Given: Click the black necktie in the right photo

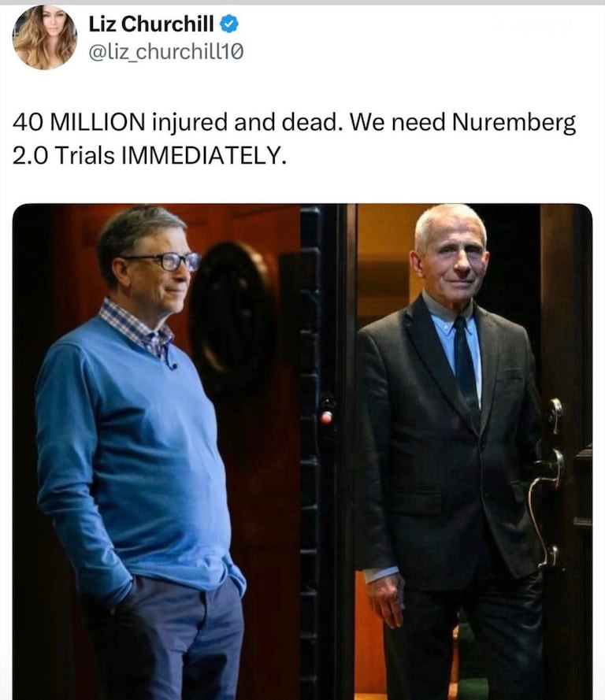Looking at the screenshot, I should coord(466,366).
